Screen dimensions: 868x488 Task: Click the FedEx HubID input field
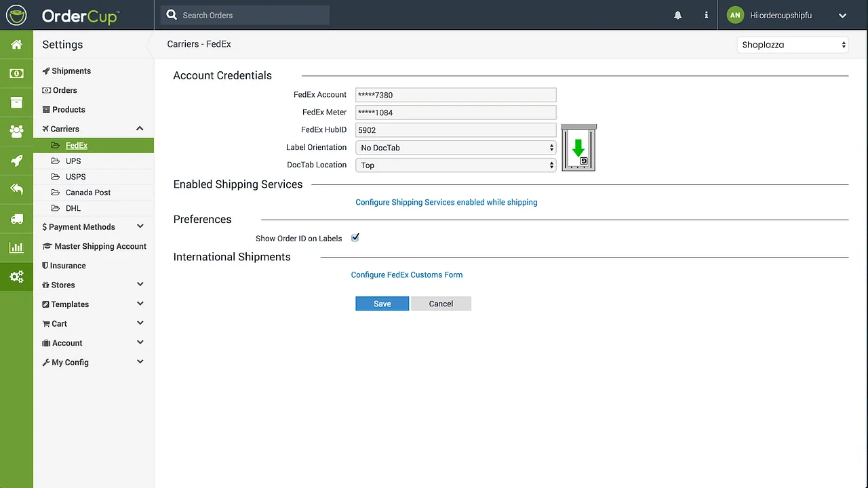tap(456, 130)
